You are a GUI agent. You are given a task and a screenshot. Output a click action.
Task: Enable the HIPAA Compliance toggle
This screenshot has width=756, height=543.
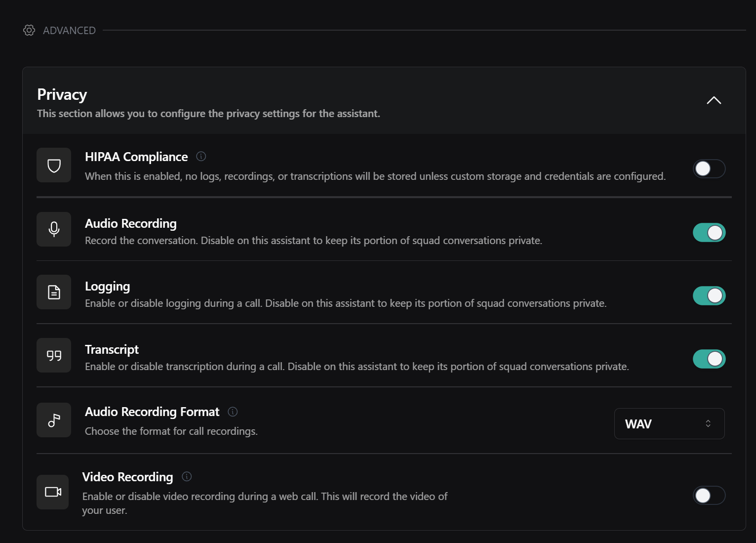pos(709,169)
